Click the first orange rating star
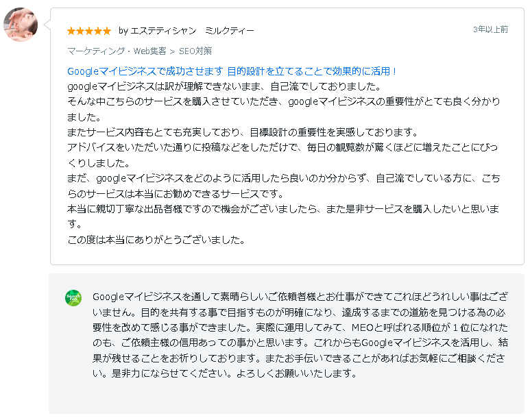The height and width of the screenshot is (420, 530). coord(71,32)
